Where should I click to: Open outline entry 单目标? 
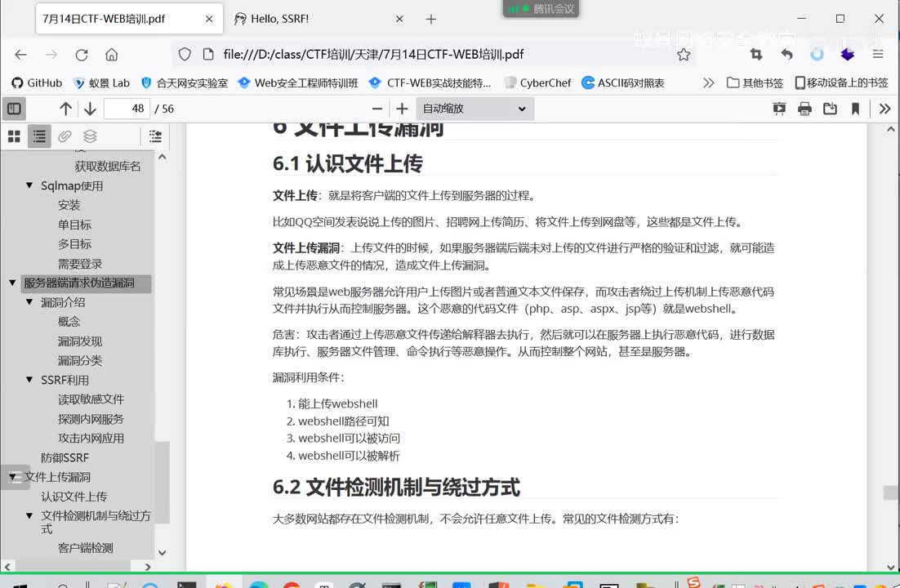pos(74,225)
